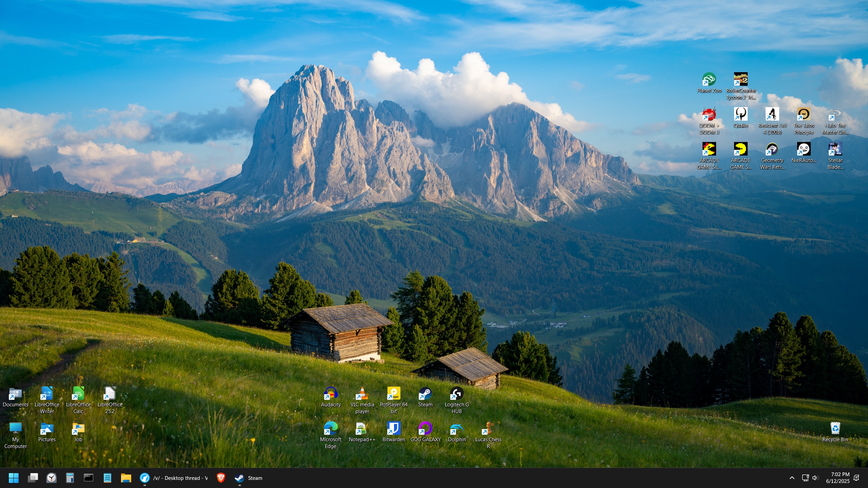The width and height of the screenshot is (868, 488).
Task: Open the Planet Zoo desktop shortcut
Action: [709, 83]
